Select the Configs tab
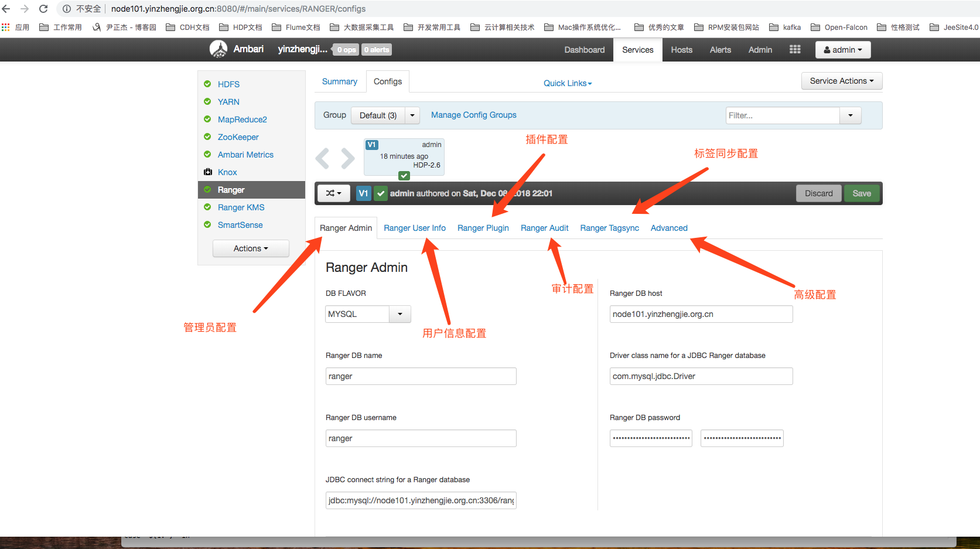Viewport: 980px width, 549px height. (388, 81)
